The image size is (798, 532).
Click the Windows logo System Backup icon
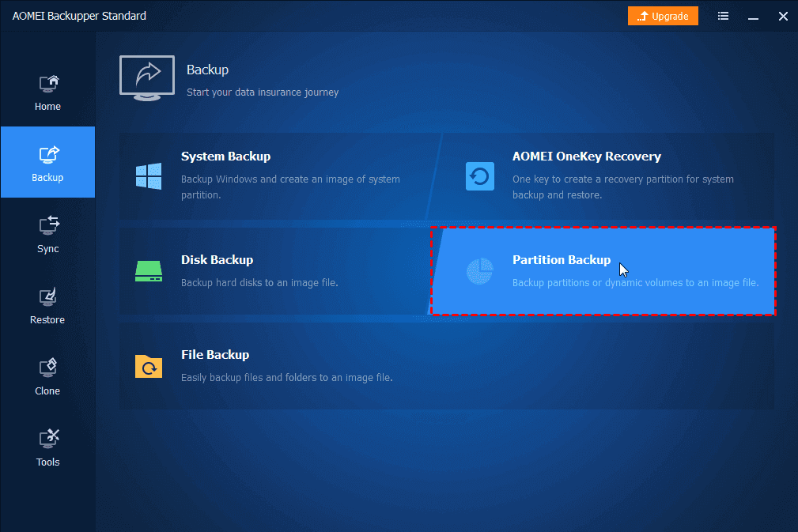point(149,176)
